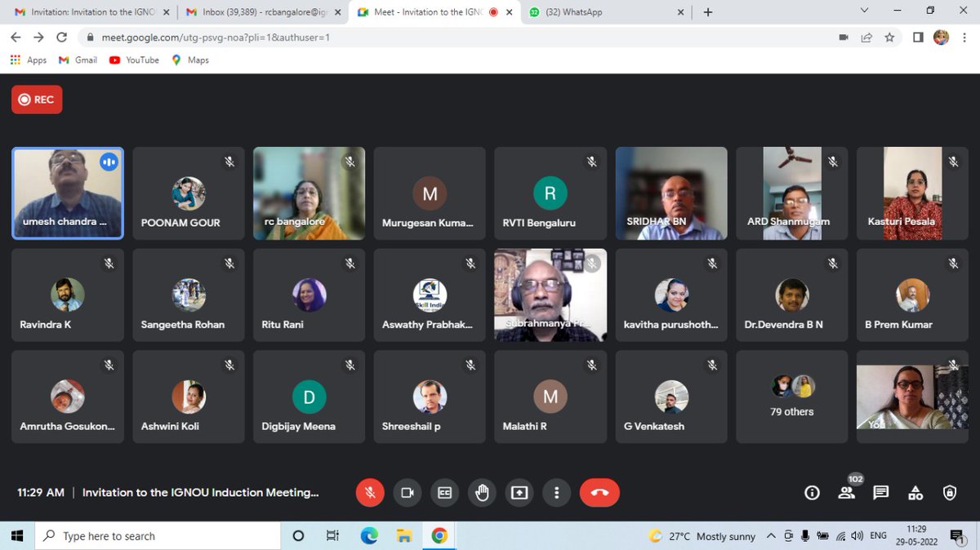Screen dimensions: 980x550
Task: Open Microsoft Edge from taskbar
Action: tap(368, 535)
